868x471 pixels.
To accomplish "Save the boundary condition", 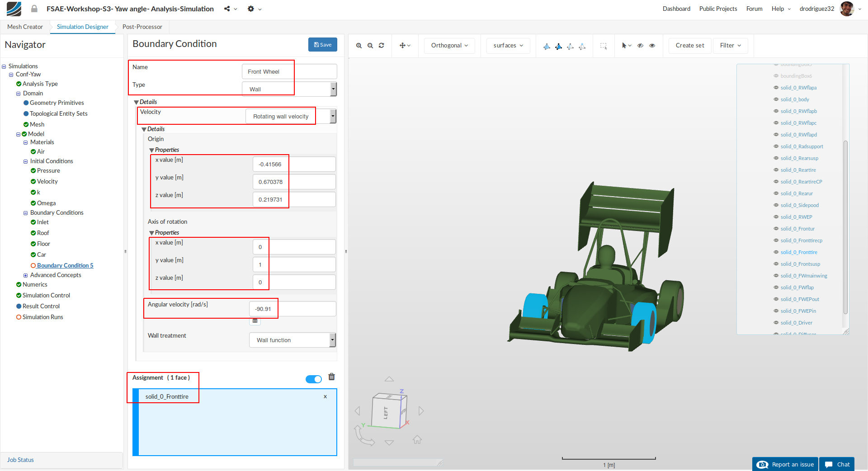I will 323,45.
